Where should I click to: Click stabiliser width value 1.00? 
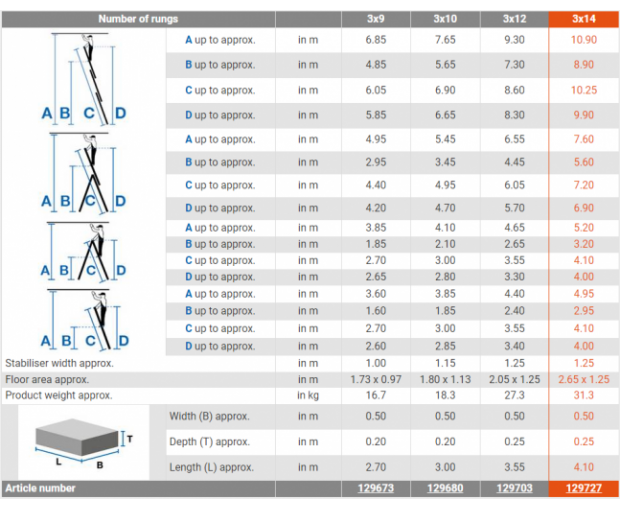pos(376,363)
